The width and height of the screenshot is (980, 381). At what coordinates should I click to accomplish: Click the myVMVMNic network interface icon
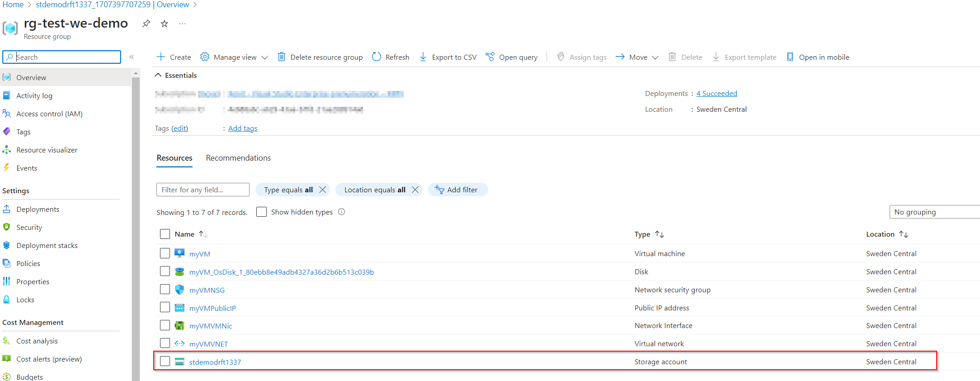pos(179,325)
